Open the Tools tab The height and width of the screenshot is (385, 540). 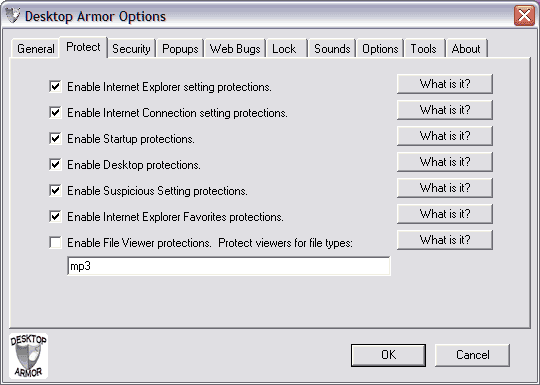click(x=423, y=49)
